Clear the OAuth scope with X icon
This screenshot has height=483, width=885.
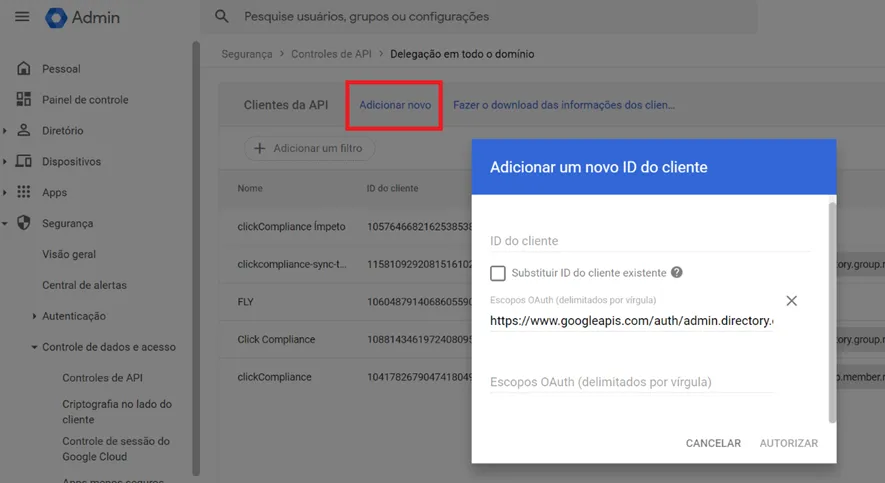[x=792, y=301]
